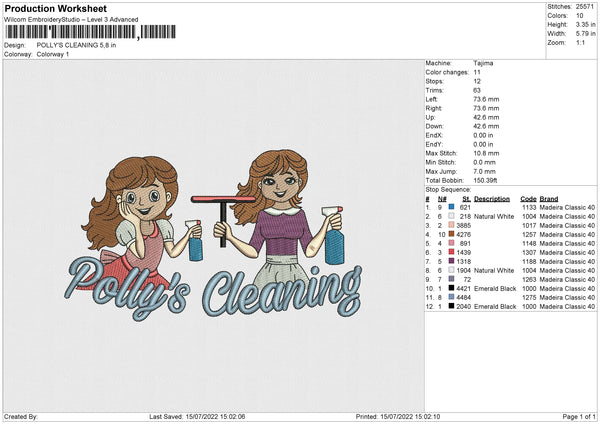Screen dimensions: 600x424
Task: Click the lavender swatch in stop row 9
Action: (x=452, y=279)
